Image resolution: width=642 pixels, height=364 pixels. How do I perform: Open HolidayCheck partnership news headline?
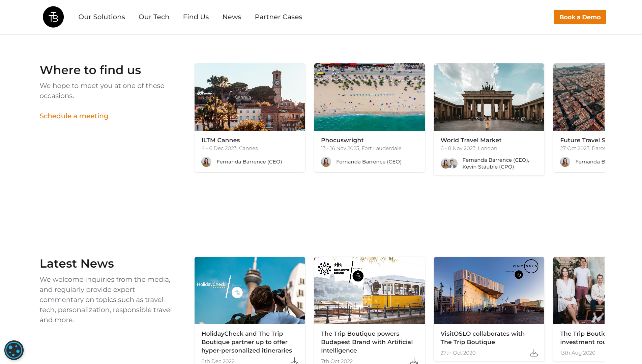tap(247, 342)
